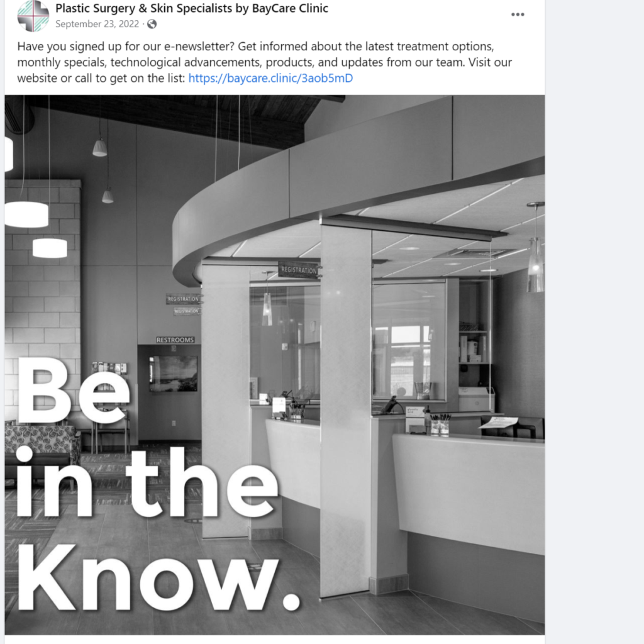Screen dimensions: 644x644
Task: Open the three-dot post options menu
Action: [x=518, y=14]
